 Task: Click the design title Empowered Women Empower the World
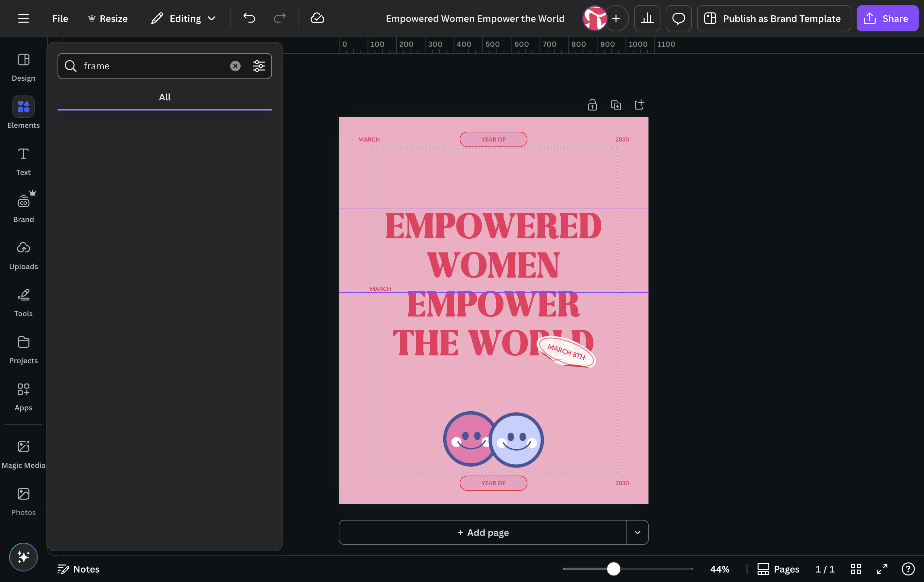(475, 18)
